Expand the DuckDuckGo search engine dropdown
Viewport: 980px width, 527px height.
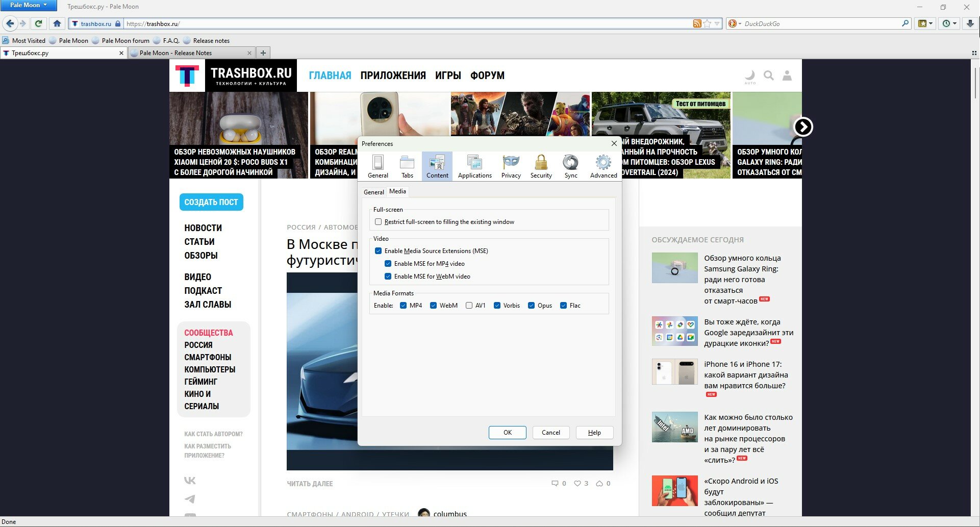click(x=735, y=23)
